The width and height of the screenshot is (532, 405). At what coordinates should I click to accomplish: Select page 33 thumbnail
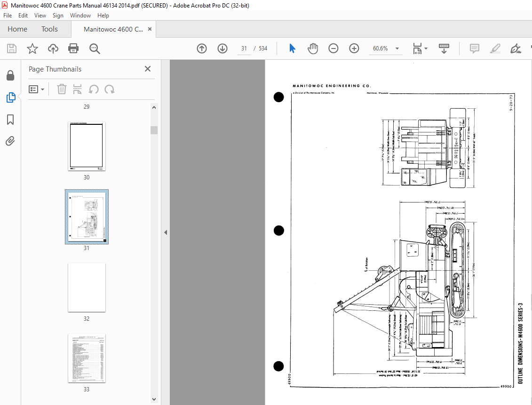87,358
